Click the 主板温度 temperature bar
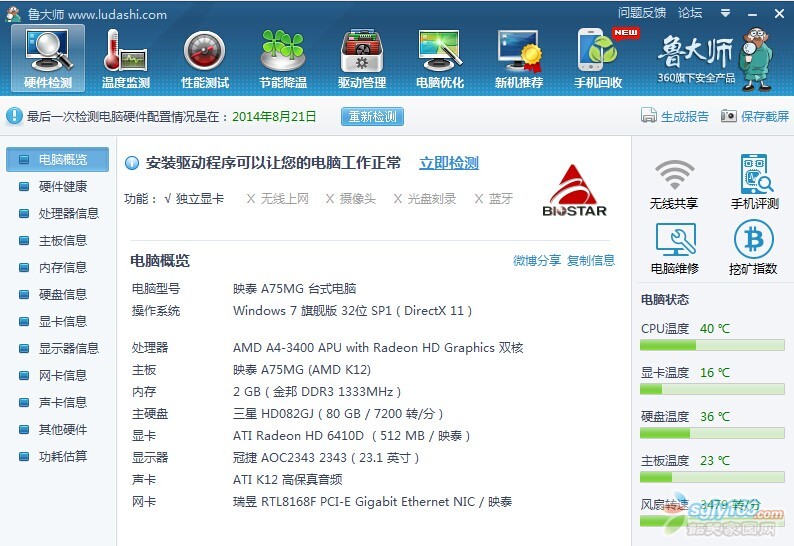Viewport: 794px width, 546px height. tap(712, 477)
